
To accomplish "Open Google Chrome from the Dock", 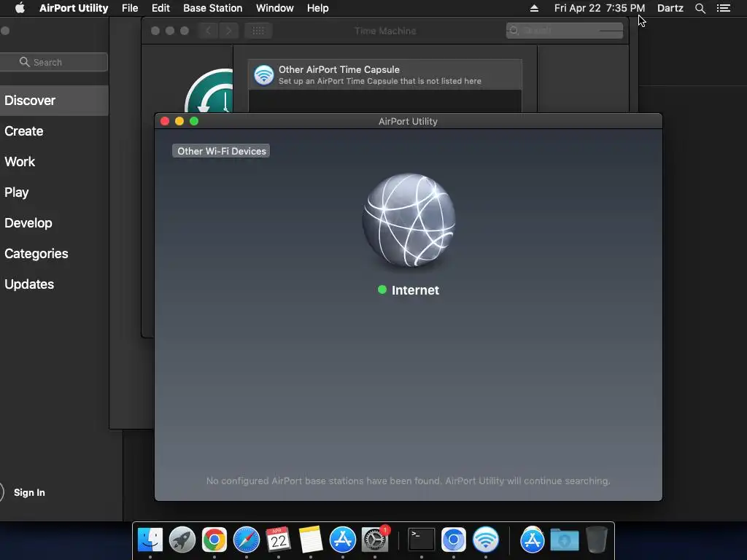I will click(x=214, y=540).
